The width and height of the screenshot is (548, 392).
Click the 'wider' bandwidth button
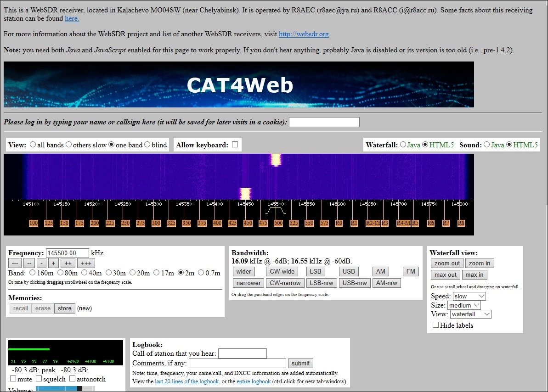243,271
